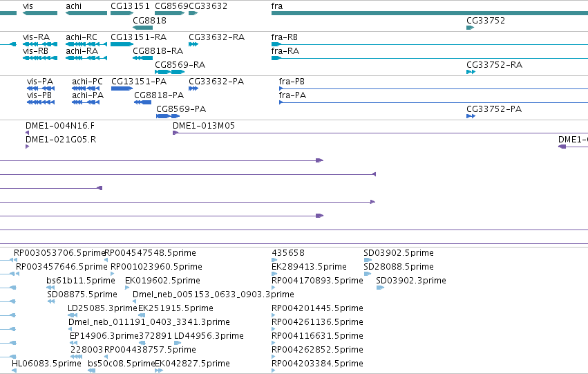
Task: Click RP003053706.5prime EST label
Action: [x=59, y=253]
